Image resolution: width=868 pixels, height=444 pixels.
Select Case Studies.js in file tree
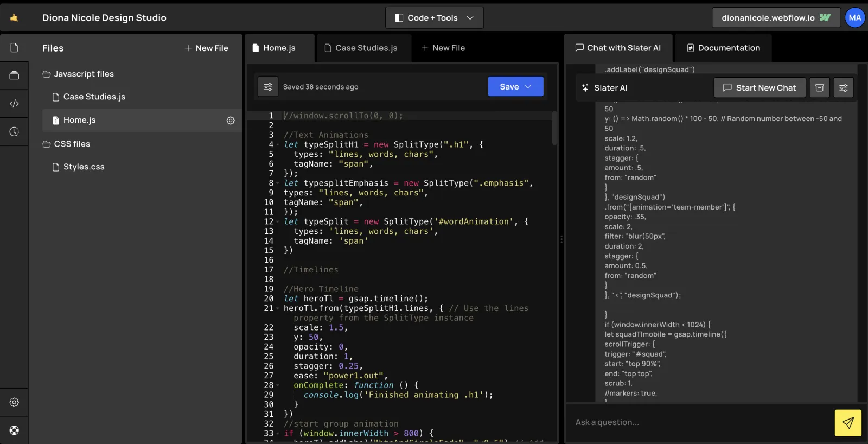tap(94, 97)
